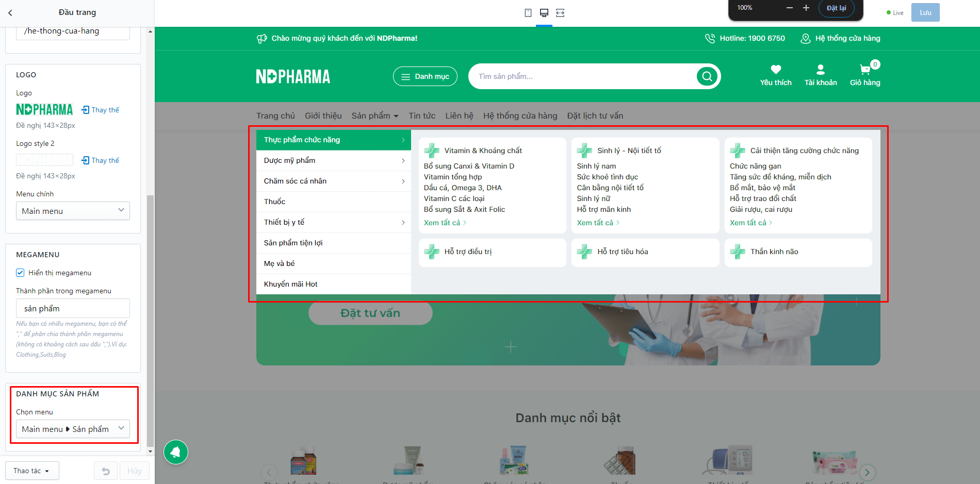Click plus icon beside Hỗ trợ tiêu hóa

584,252
